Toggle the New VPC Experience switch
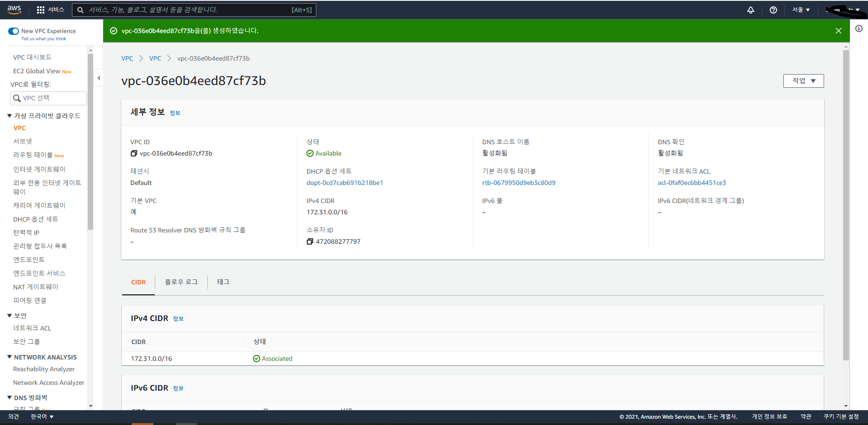Screen dimensions: 868x425 point(14,31)
